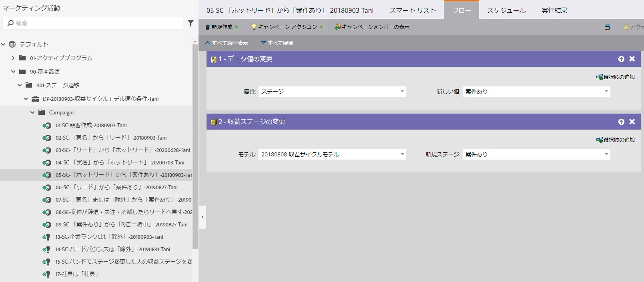Image resolution: width=644 pixels, height=282 pixels.
Task: Open the キャンペーン アクション menu
Action: [287, 27]
